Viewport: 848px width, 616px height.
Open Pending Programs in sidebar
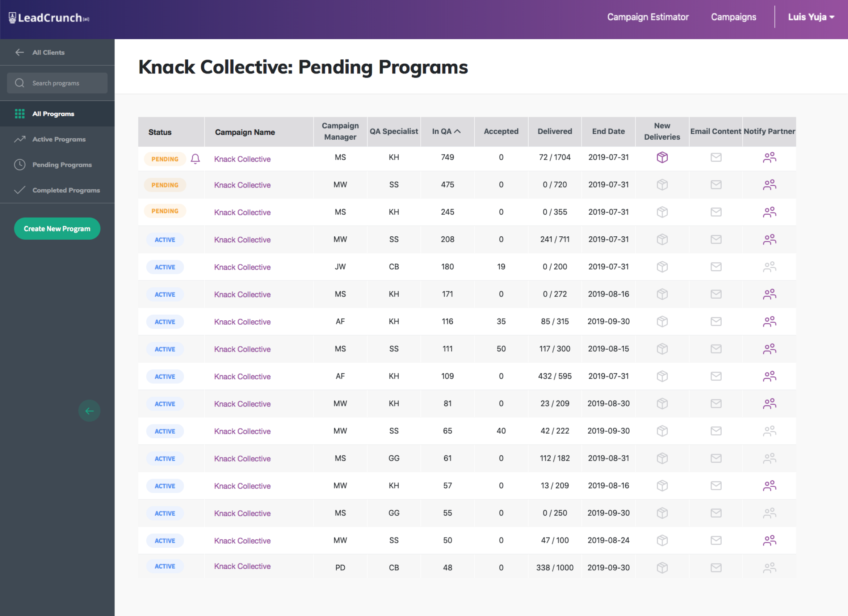[57, 164]
